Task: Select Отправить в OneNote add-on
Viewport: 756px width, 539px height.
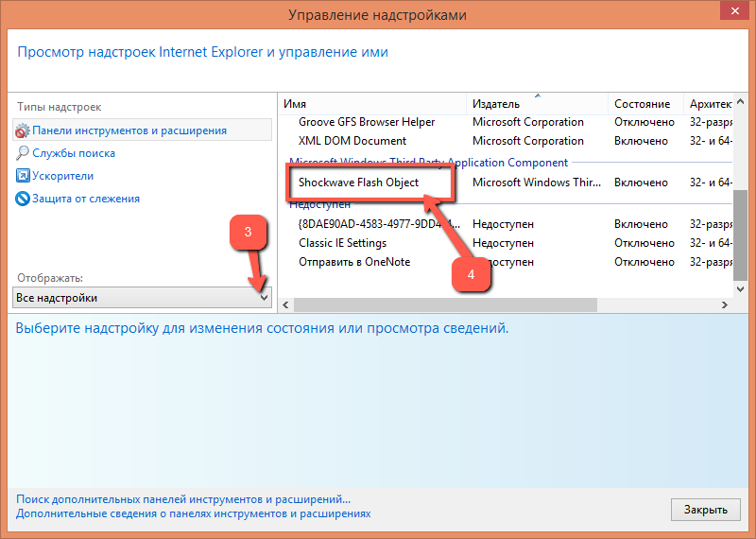Action: [x=507, y=262]
